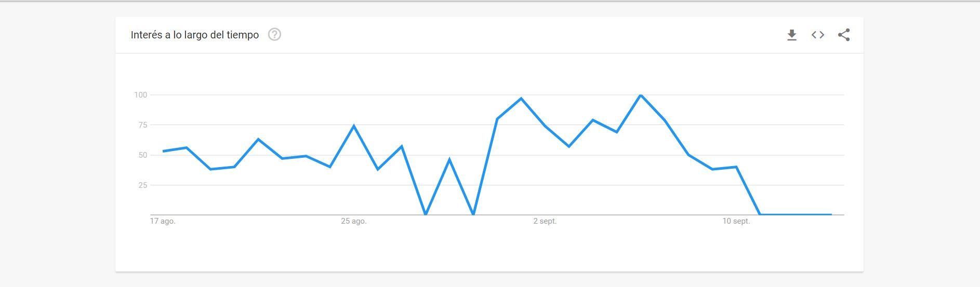Image resolution: width=980 pixels, height=287 pixels.
Task: Click the 50 y-axis label
Action: (143, 155)
